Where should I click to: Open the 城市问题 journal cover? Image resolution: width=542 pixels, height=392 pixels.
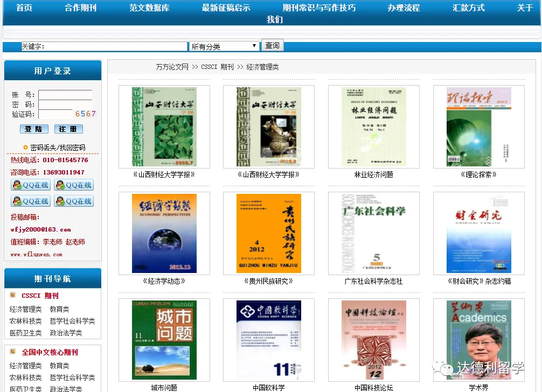coord(164,340)
